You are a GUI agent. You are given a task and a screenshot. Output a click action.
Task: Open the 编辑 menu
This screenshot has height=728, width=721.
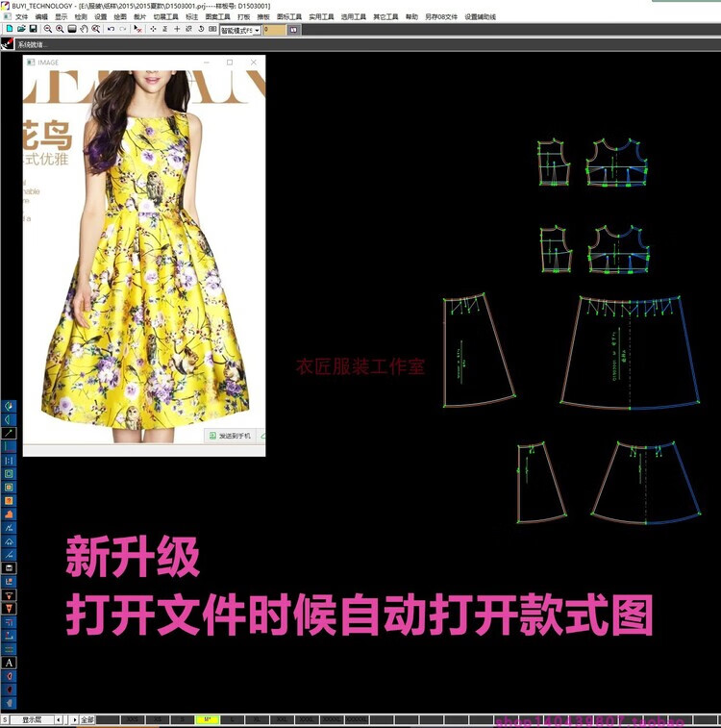pos(41,16)
